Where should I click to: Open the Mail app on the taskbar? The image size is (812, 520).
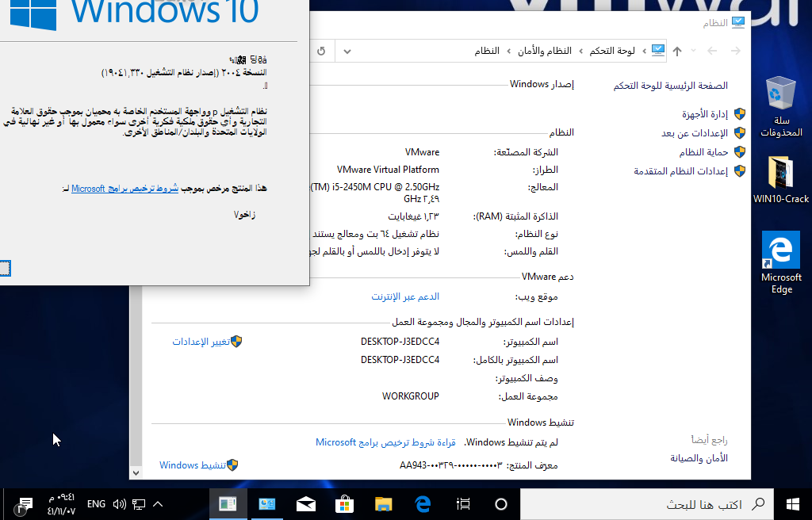[305, 504]
